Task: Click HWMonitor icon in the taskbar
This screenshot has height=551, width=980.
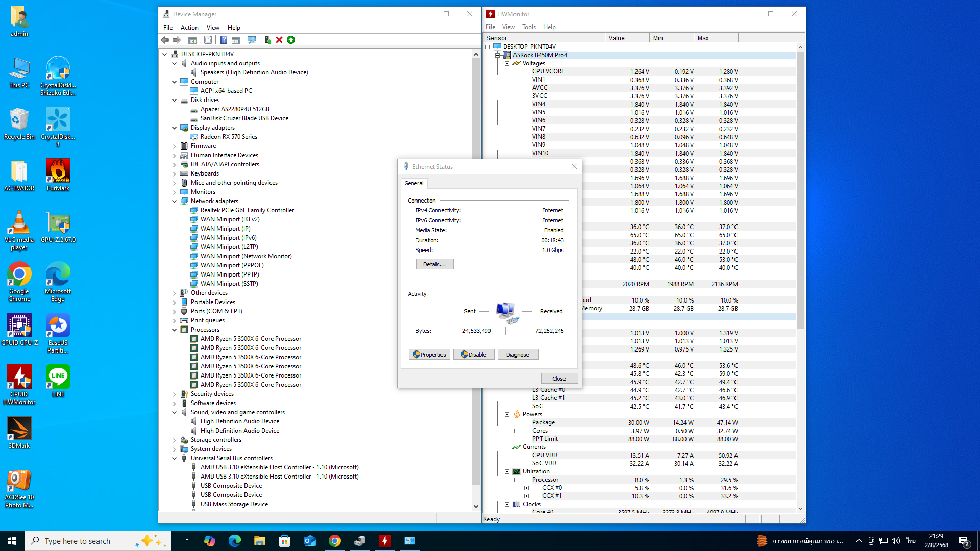Action: pyautogui.click(x=385, y=541)
